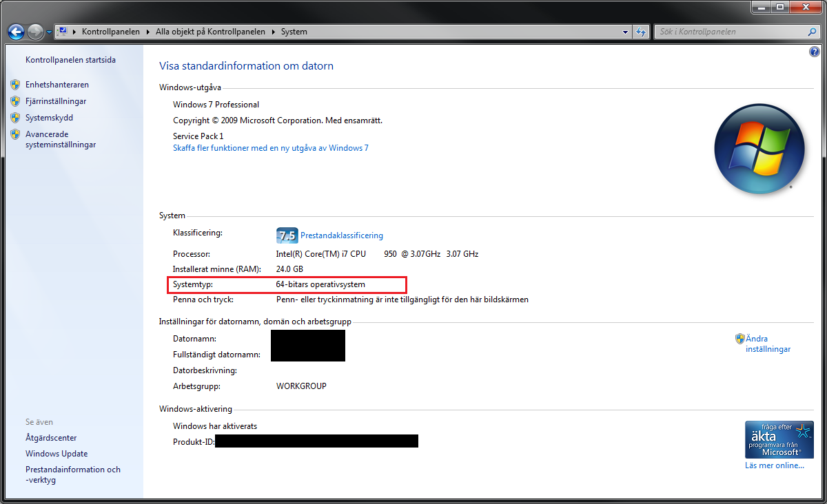Click the Forward arrow navigation button
The image size is (827, 504).
pos(36,32)
